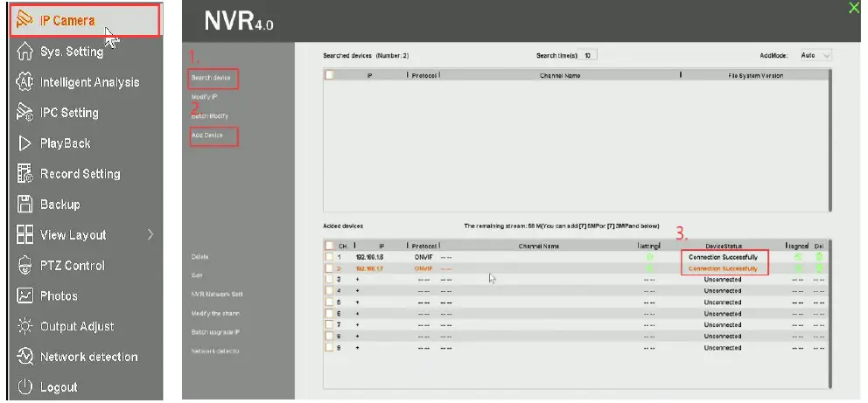The height and width of the screenshot is (403, 868).
Task: Check the box for channel 8
Action: click(x=329, y=336)
